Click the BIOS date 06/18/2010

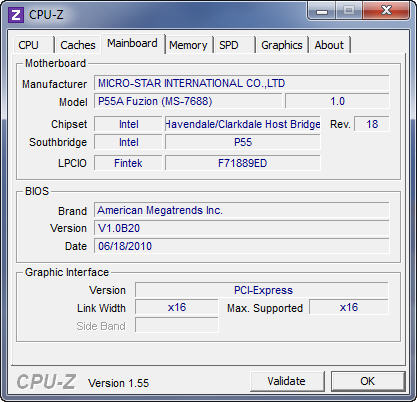(x=241, y=246)
